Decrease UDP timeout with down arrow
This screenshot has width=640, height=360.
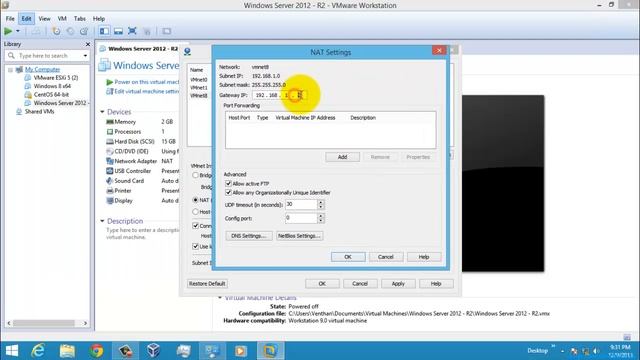click(x=321, y=207)
